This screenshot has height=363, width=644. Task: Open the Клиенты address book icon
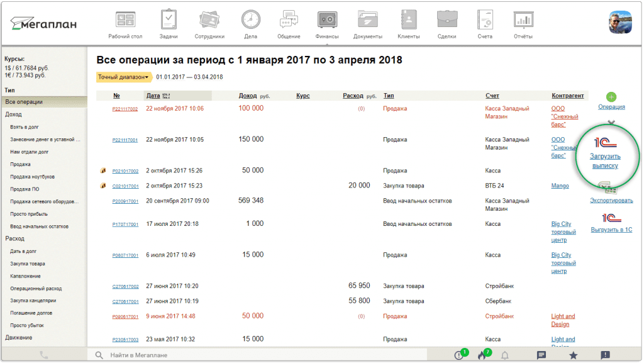click(409, 20)
